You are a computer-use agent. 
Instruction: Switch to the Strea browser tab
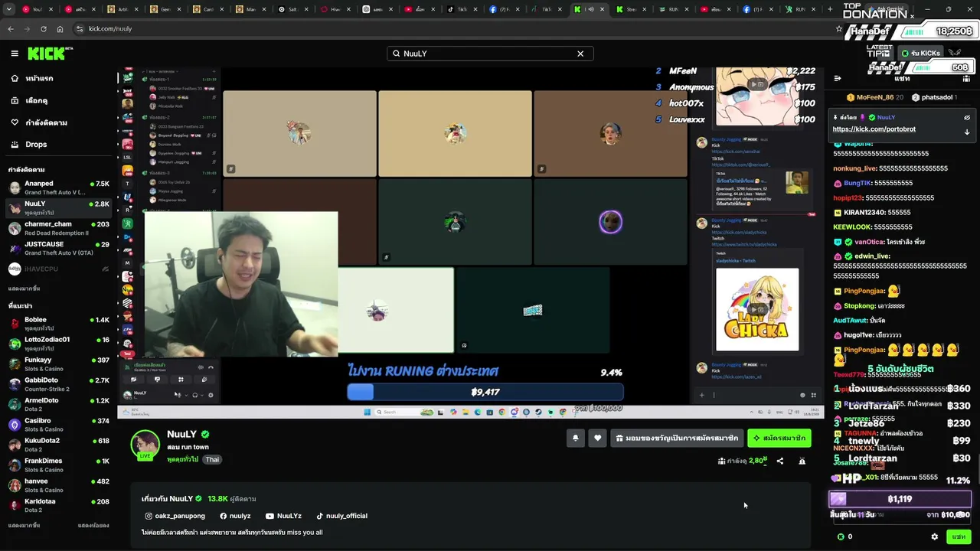[629, 9]
